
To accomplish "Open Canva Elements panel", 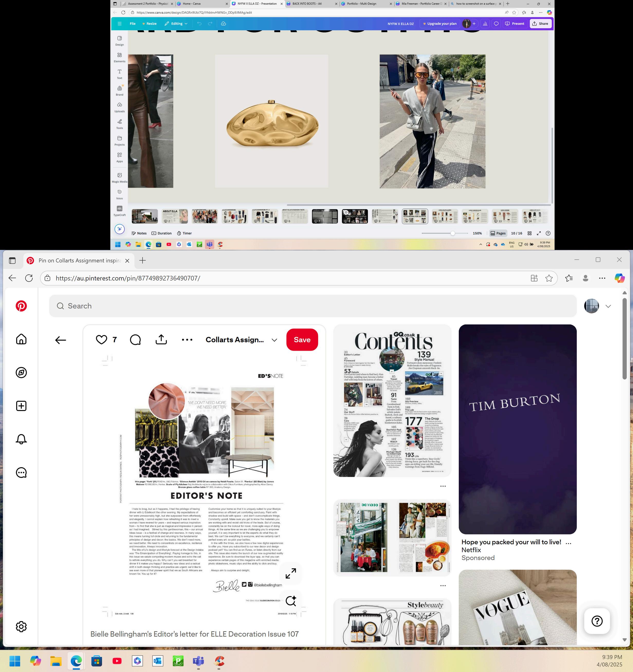I will (x=120, y=57).
